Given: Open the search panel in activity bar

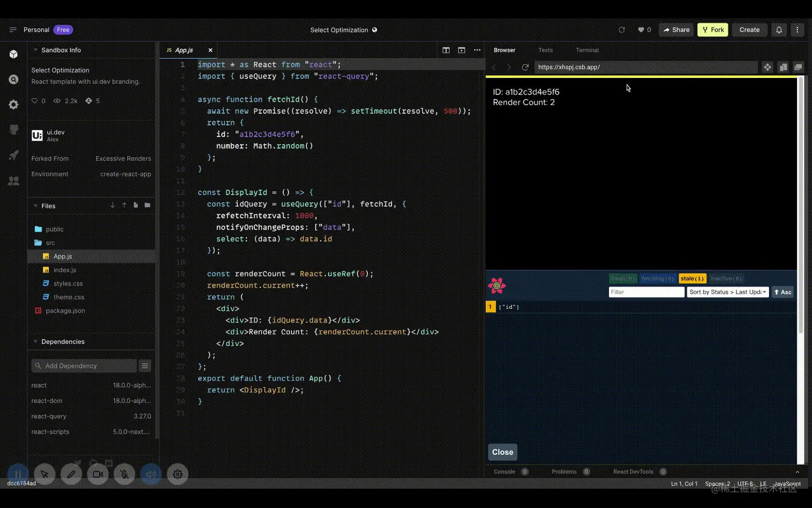Looking at the screenshot, I should pyautogui.click(x=13, y=80).
